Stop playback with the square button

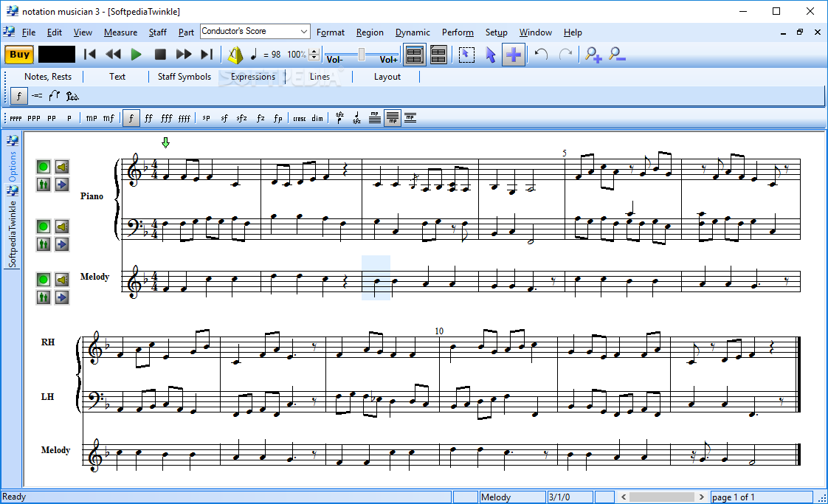(x=160, y=55)
